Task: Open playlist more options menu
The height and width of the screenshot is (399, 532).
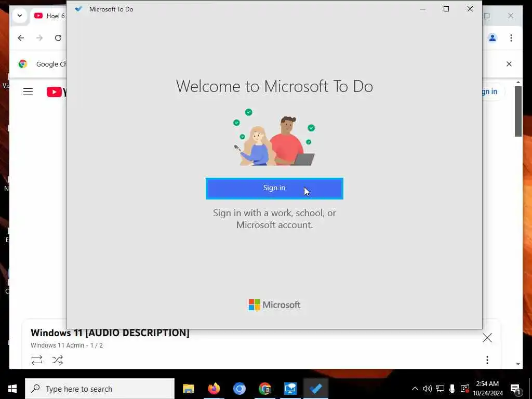Action: pos(487,360)
